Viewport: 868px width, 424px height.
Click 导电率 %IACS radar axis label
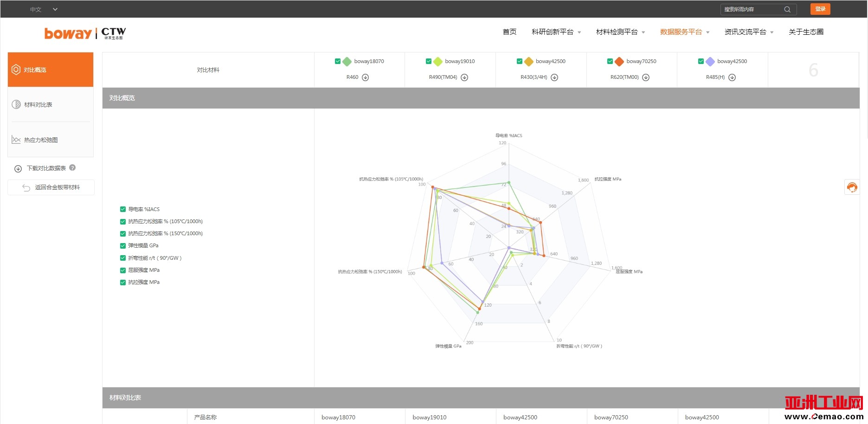coord(509,136)
